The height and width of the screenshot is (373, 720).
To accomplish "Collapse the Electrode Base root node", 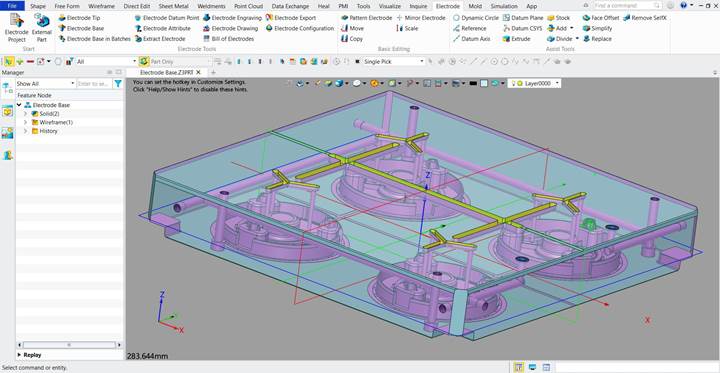I will point(19,105).
